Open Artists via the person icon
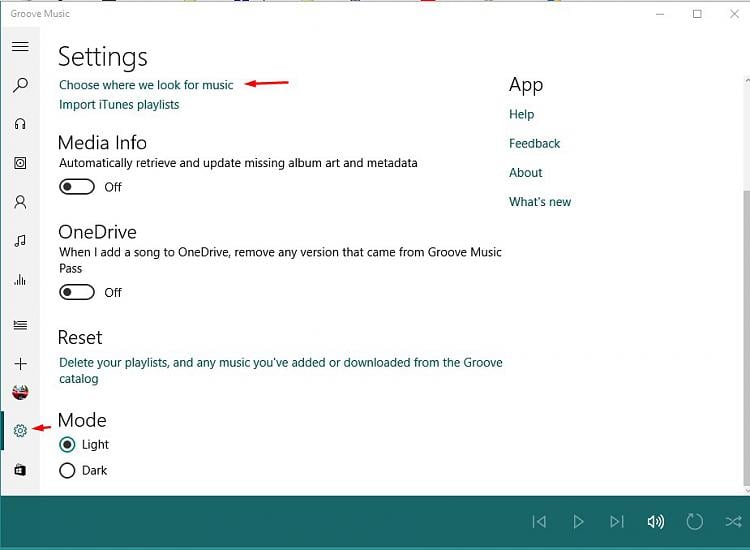Viewport: 750px width, 550px height. pyautogui.click(x=20, y=202)
